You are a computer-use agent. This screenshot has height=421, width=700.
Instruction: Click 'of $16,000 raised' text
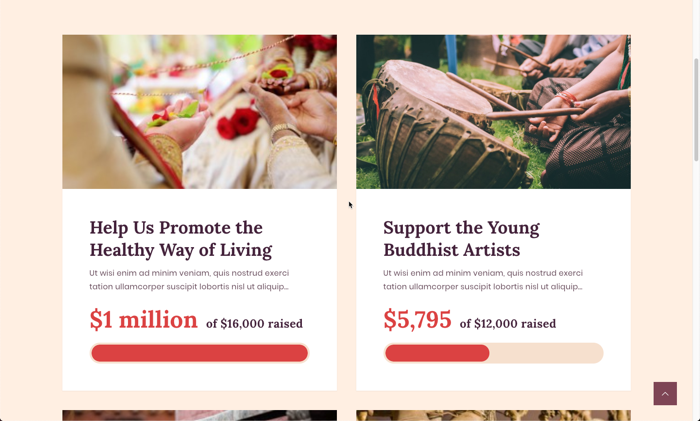pyautogui.click(x=254, y=324)
